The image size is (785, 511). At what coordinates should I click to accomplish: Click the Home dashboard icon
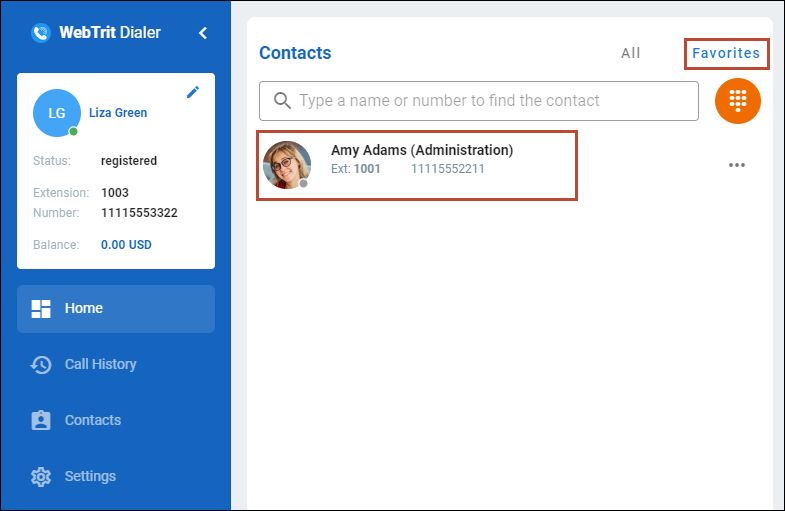[x=41, y=309]
